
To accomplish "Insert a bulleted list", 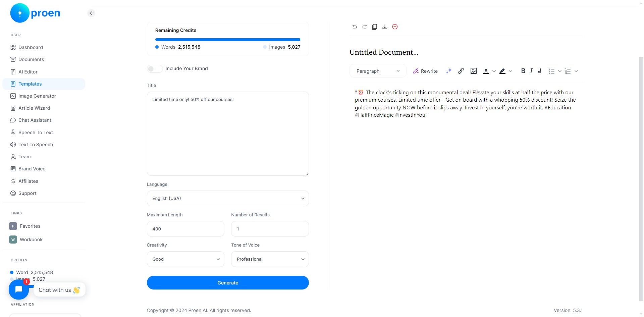I will (x=552, y=71).
